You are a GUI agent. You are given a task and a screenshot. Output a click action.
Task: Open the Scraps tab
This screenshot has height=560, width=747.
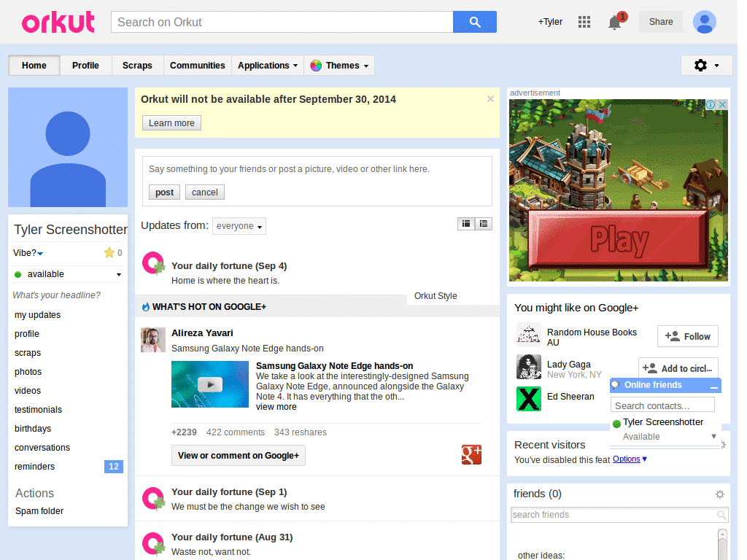(x=137, y=65)
